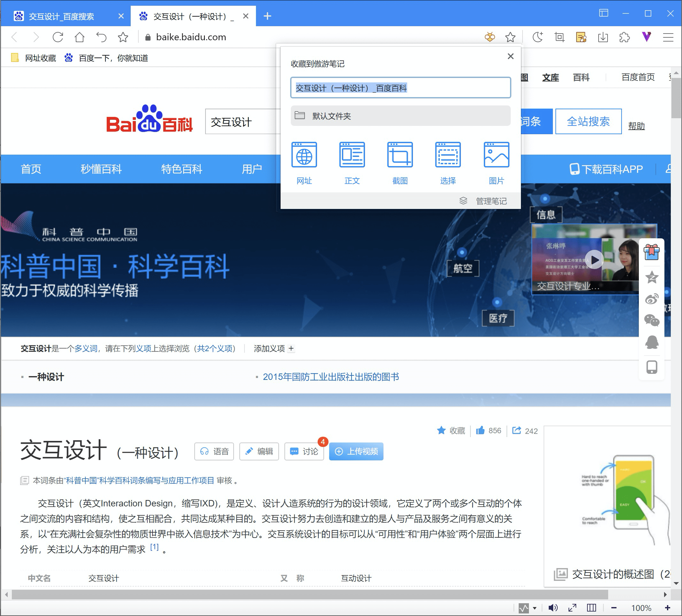Image resolution: width=682 pixels, height=616 pixels.
Task: Open 管理笔记 link
Action: point(483,201)
